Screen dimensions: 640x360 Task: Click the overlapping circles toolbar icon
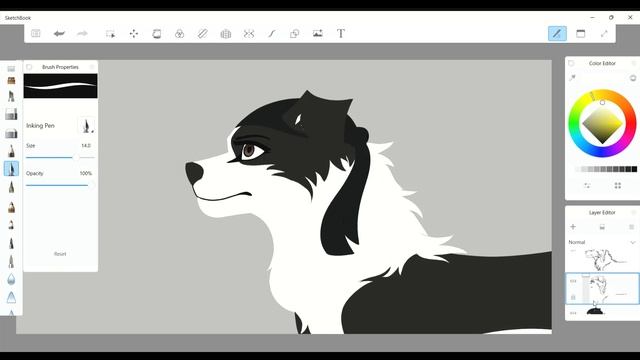tap(180, 34)
